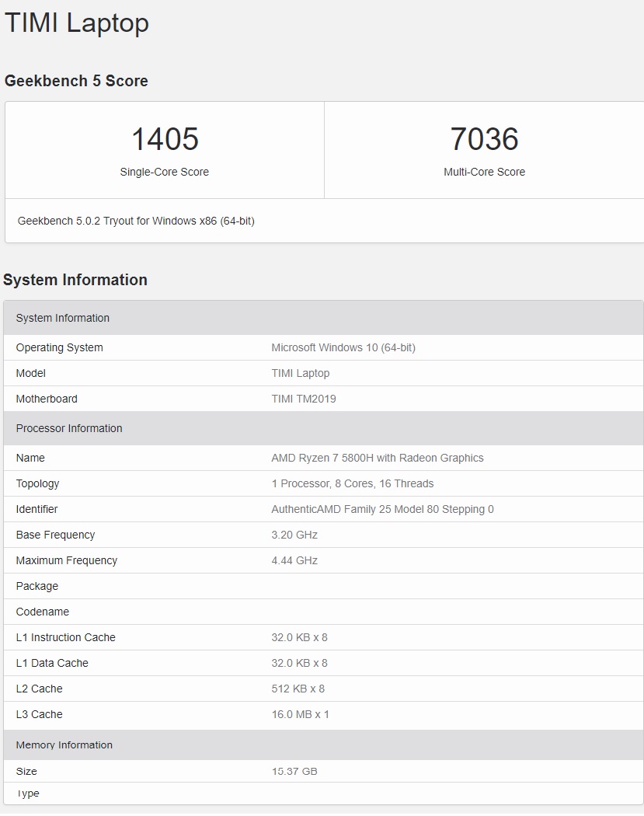This screenshot has height=816, width=644.
Task: Click the TIMI TM2019 motherboard value
Action: click(x=304, y=399)
